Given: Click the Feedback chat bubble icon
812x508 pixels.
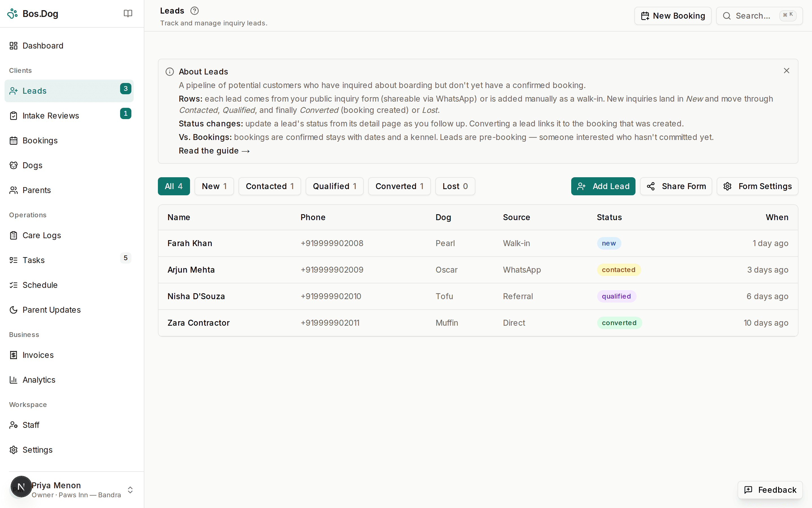Looking at the screenshot, I should pos(748,490).
